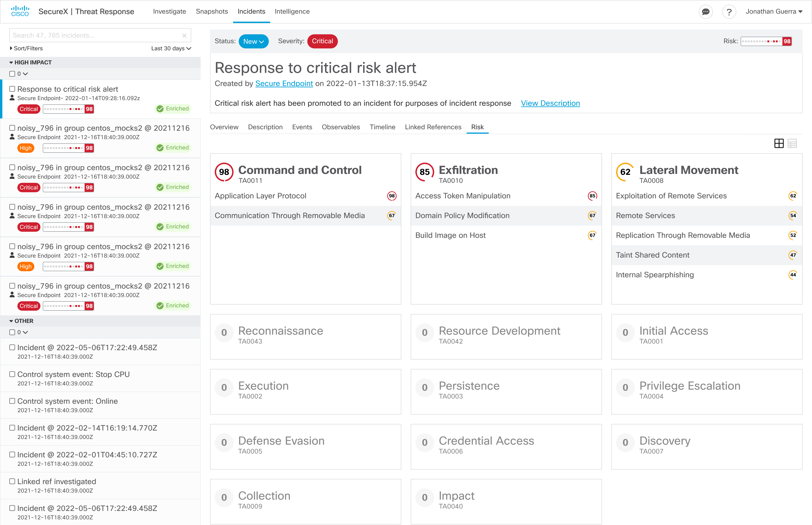Switch to the Observables tab
Viewport: 812px width, 525px height.
click(341, 127)
